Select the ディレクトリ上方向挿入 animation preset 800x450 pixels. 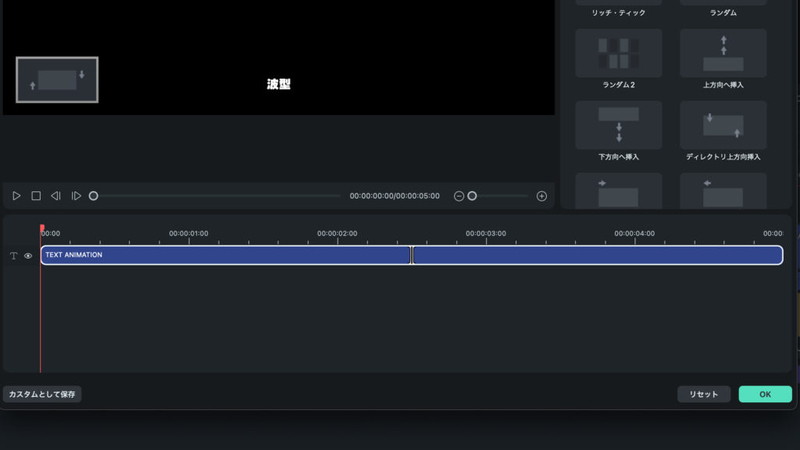(723, 125)
